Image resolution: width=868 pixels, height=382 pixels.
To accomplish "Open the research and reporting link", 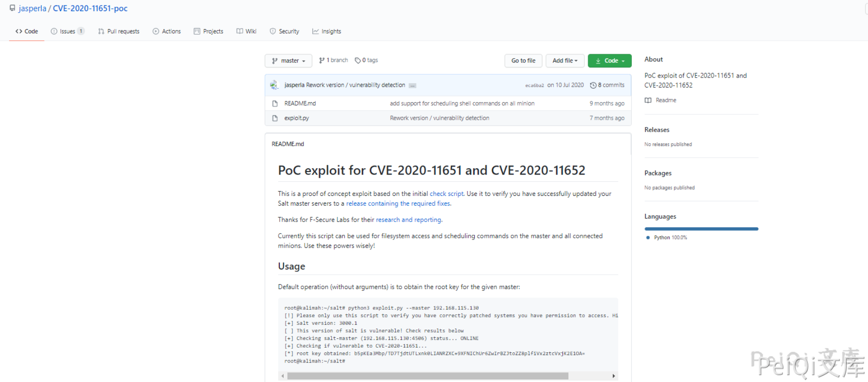I will point(408,220).
